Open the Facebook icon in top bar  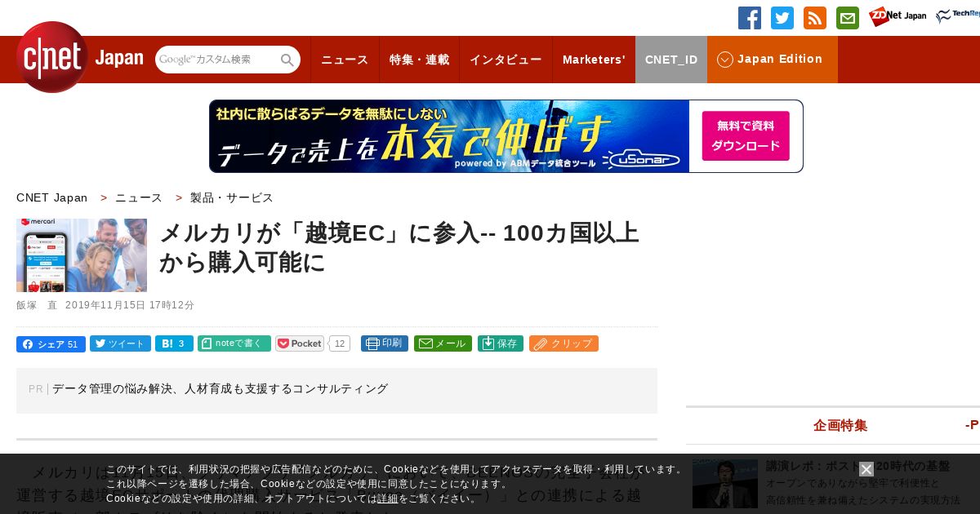750,18
